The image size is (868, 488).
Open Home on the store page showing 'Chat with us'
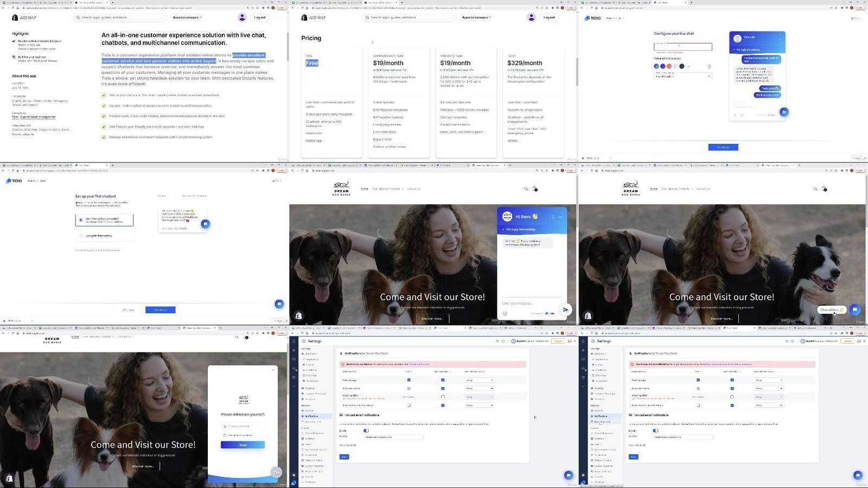[x=654, y=189]
